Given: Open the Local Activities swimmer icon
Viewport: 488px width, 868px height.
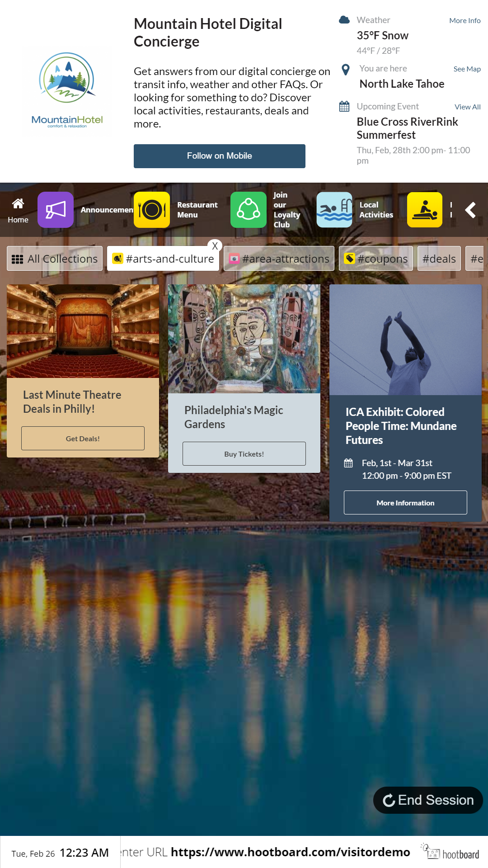Looking at the screenshot, I should click(334, 210).
